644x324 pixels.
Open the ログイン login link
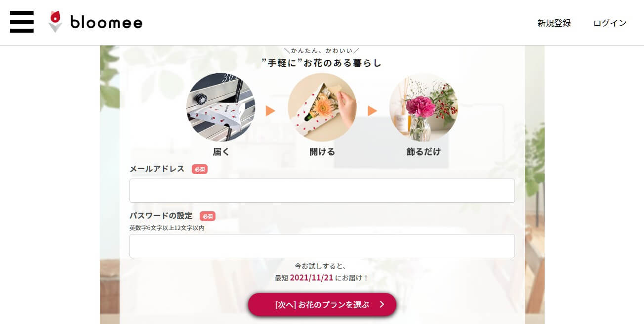(x=610, y=23)
